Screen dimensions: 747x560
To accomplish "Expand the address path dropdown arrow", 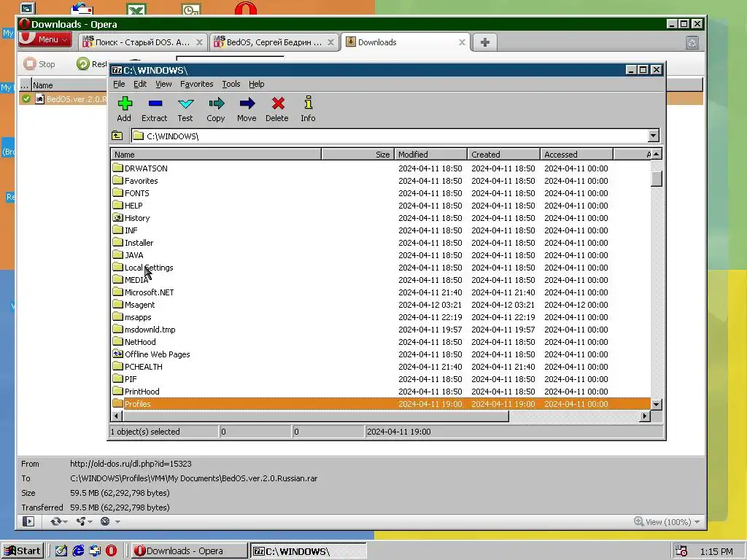I will click(653, 136).
